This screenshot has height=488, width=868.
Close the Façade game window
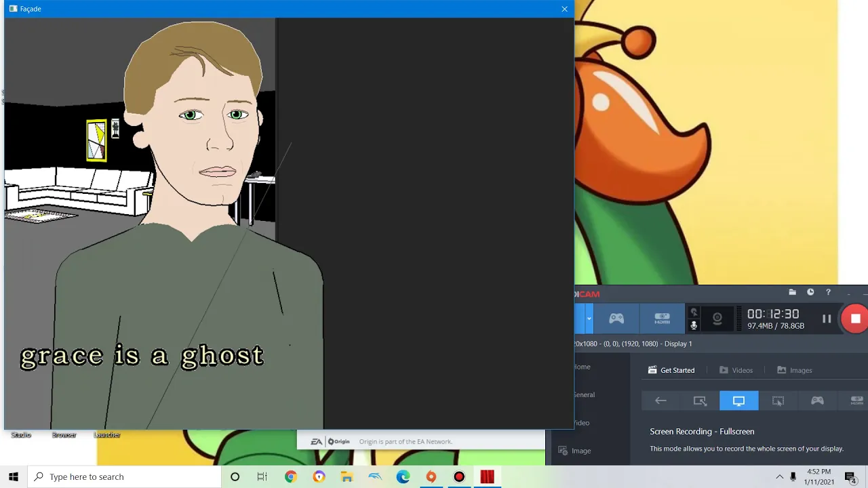point(564,9)
